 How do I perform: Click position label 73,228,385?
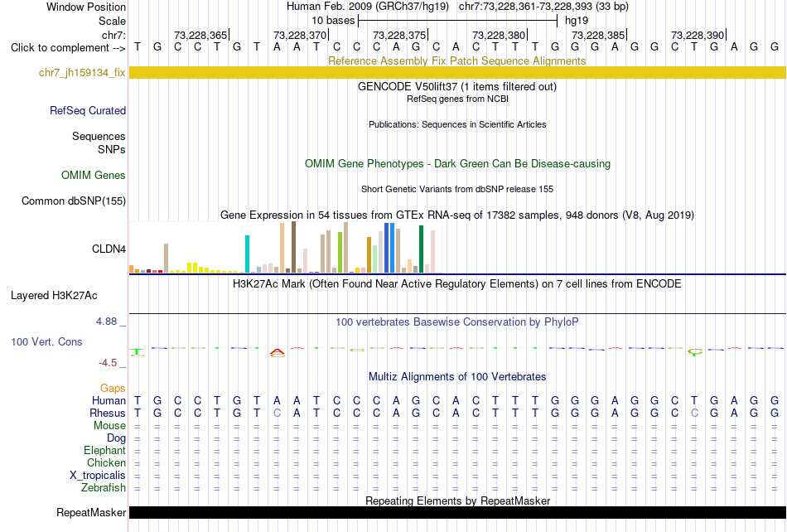pyautogui.click(x=598, y=35)
